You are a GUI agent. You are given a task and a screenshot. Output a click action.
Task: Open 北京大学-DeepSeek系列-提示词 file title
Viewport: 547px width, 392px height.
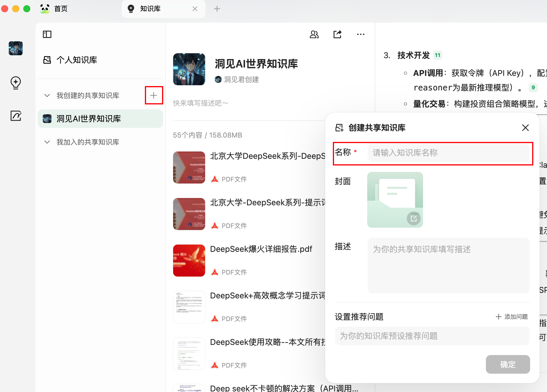click(268, 202)
